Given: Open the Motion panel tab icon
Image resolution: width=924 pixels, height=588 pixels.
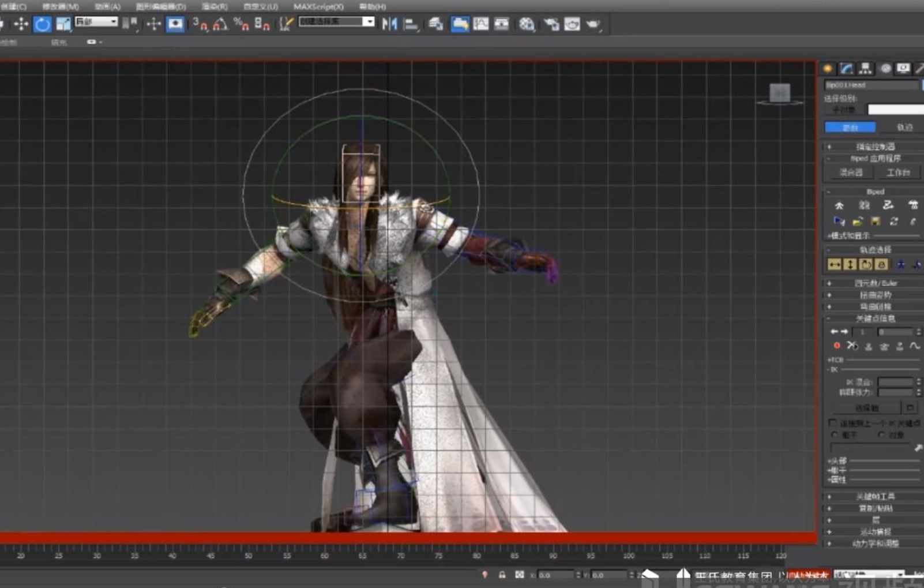Looking at the screenshot, I should [885, 69].
